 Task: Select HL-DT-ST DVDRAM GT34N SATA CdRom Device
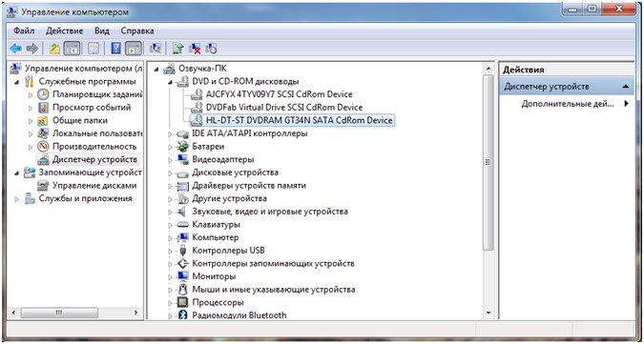tap(299, 120)
